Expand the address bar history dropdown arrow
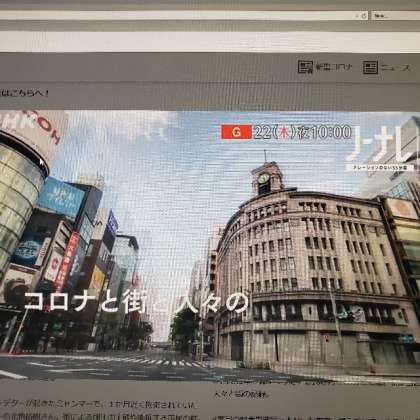This screenshot has width=420, height=420. (357, 16)
